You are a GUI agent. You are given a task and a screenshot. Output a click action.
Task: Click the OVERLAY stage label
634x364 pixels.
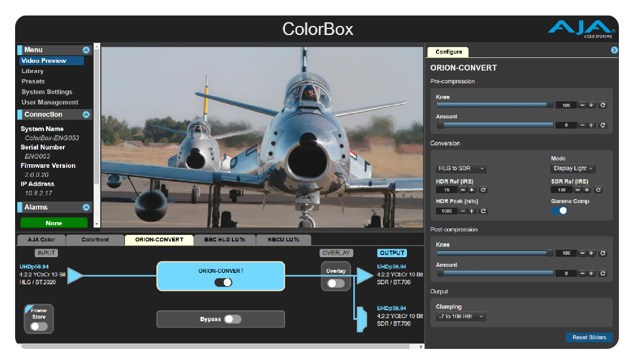[x=336, y=253]
